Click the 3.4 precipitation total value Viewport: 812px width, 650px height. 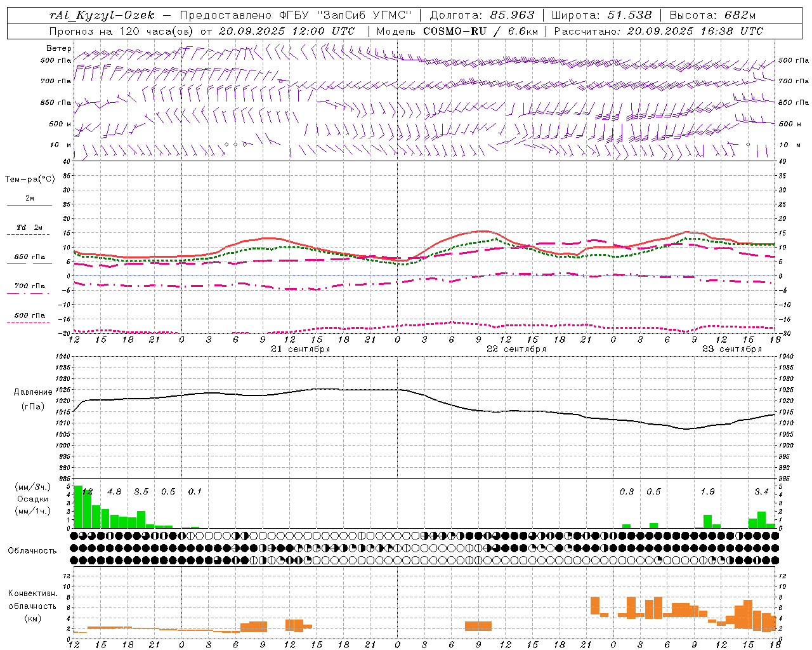click(761, 492)
